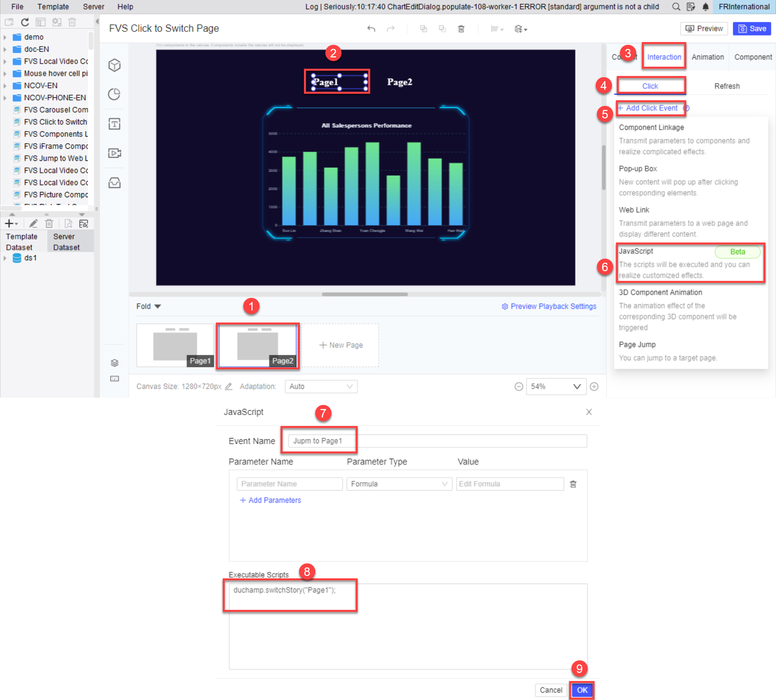The height and width of the screenshot is (700, 776).
Task: Open the video component panel
Action: tap(114, 153)
